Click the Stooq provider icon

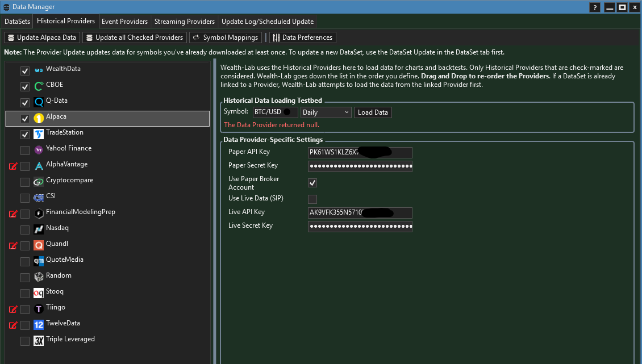(39, 293)
